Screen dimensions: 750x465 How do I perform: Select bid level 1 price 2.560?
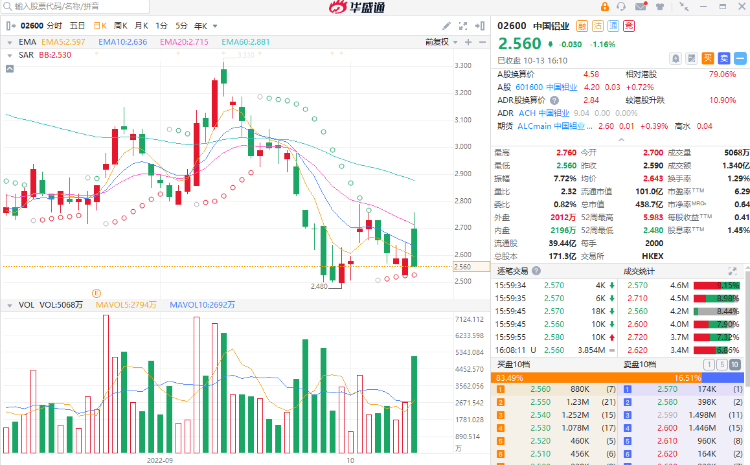click(x=540, y=389)
